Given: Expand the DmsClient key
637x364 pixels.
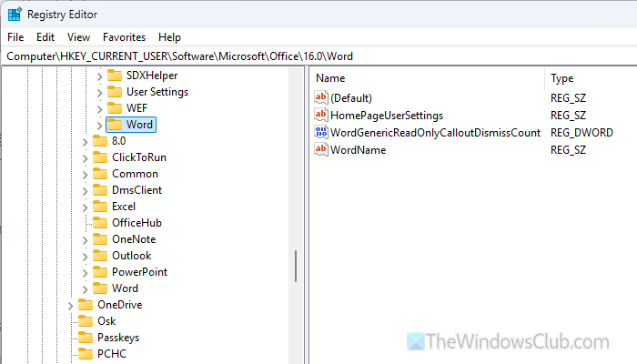Looking at the screenshot, I should (x=85, y=191).
